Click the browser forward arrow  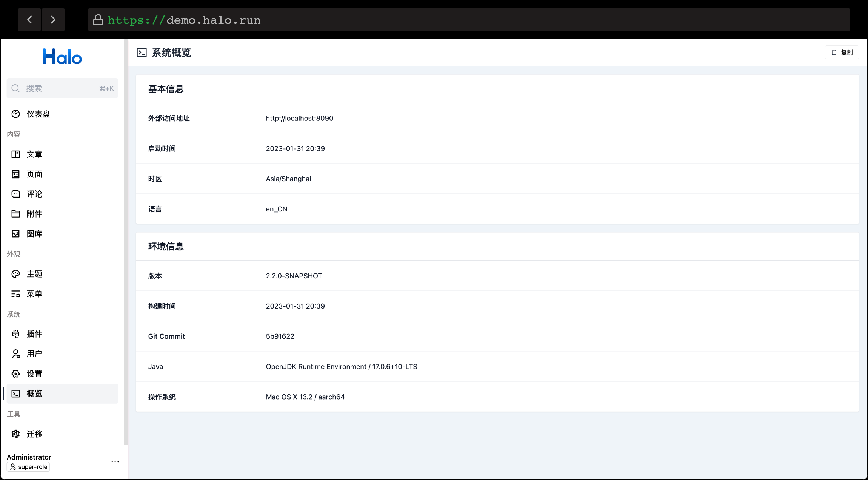[x=53, y=20]
